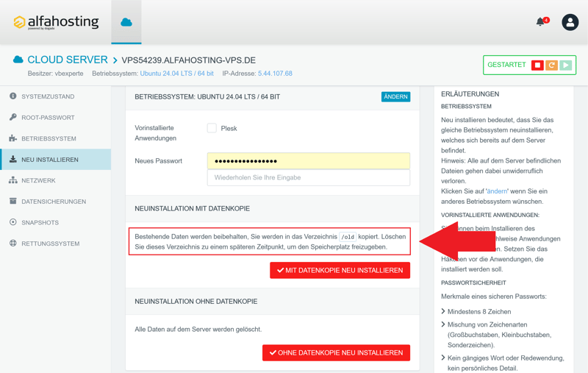Tick the Plesk checkbox
Viewport: 588px width, 373px height.
pyautogui.click(x=212, y=128)
